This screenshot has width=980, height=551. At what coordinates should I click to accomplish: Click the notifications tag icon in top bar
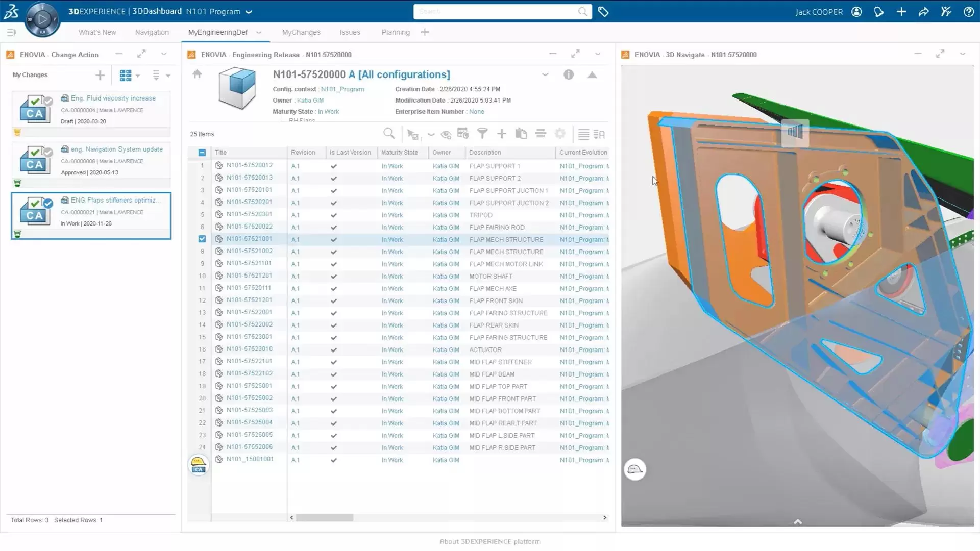click(x=879, y=12)
